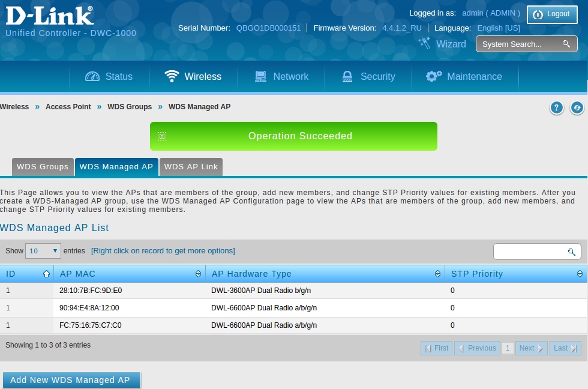This screenshot has width=588, height=389.
Task: Sort by ID column arrow
Action: [46, 274]
